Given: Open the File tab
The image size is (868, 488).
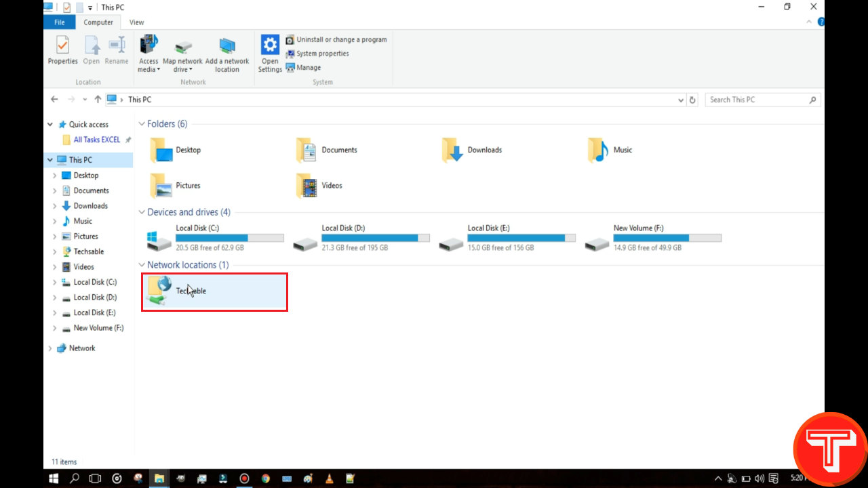Looking at the screenshot, I should (x=60, y=22).
